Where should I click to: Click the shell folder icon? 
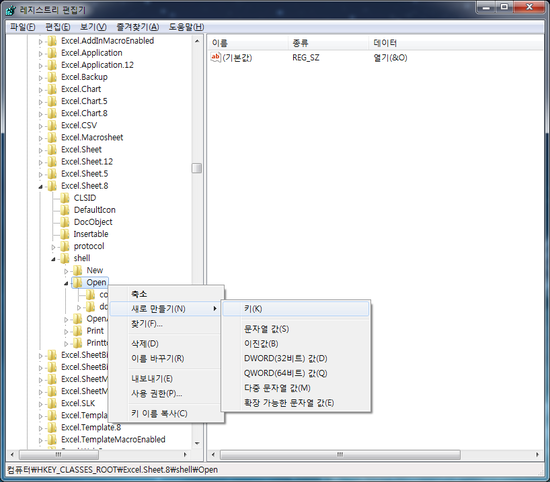pos(65,258)
